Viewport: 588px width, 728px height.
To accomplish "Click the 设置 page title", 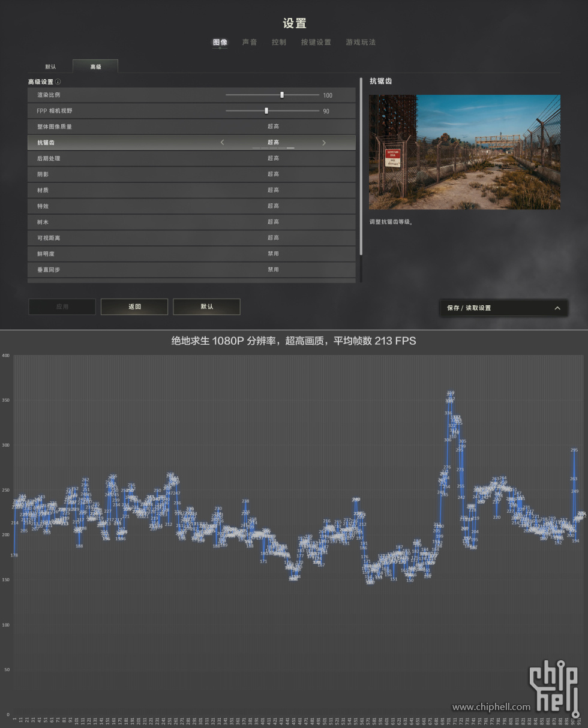I will pos(295,23).
